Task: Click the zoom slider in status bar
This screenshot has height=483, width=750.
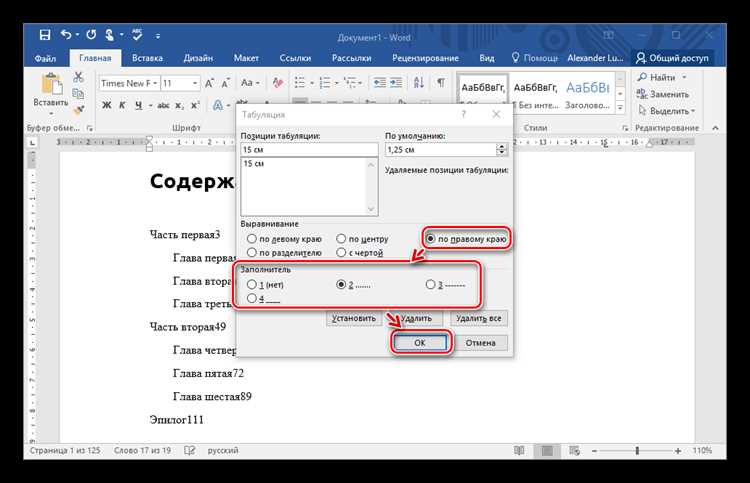Action: point(637,450)
